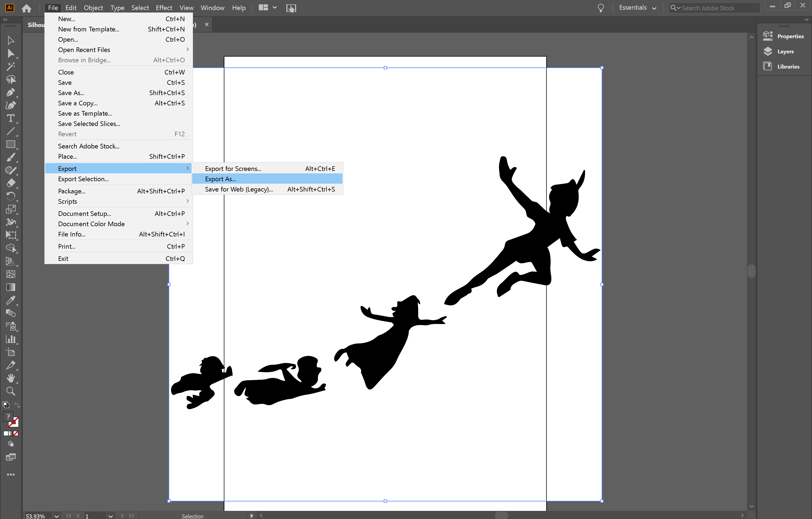Open the Libraries panel
Screen dimensions: 812x519
(788, 66)
